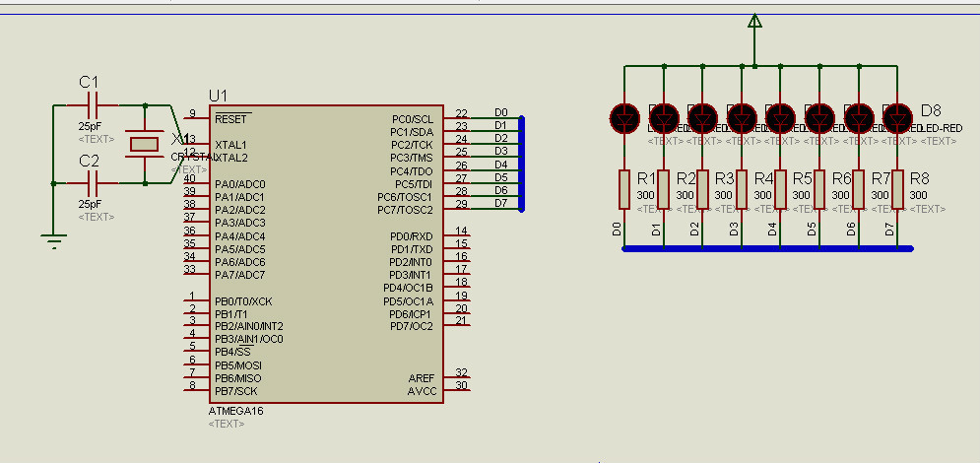Screen dimensions: 980x463
Task: Click the ATMEGA16 part name label
Action: pyautogui.click(x=236, y=410)
